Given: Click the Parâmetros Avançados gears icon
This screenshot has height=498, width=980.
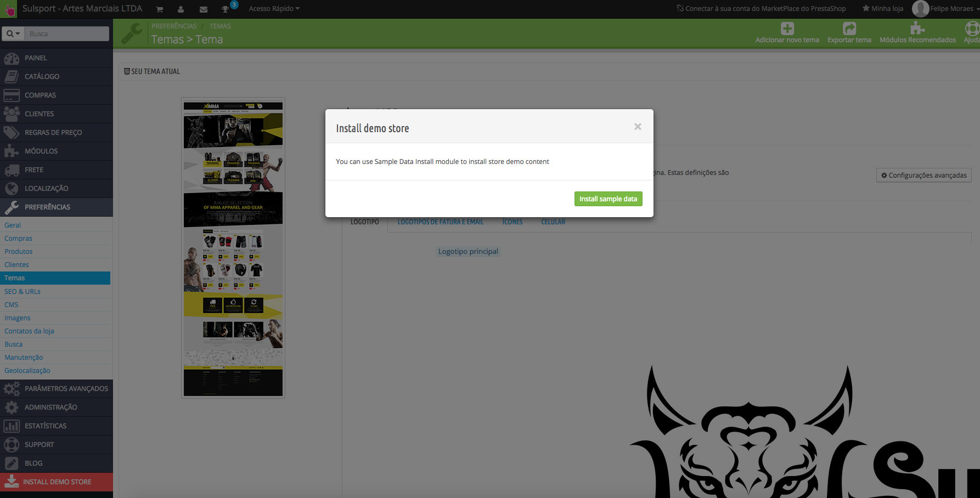Looking at the screenshot, I should tap(12, 388).
